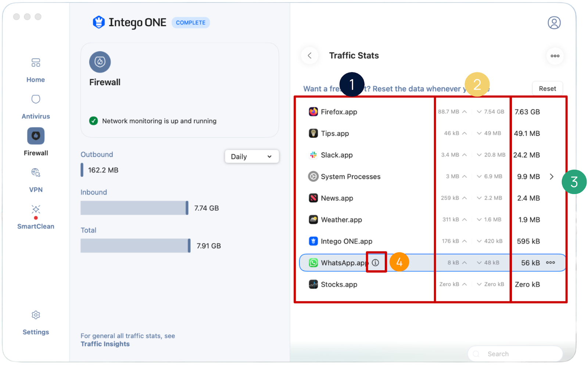This screenshot has height=366, width=588.
Task: Click the 7.91 GB total value
Action: (x=209, y=246)
